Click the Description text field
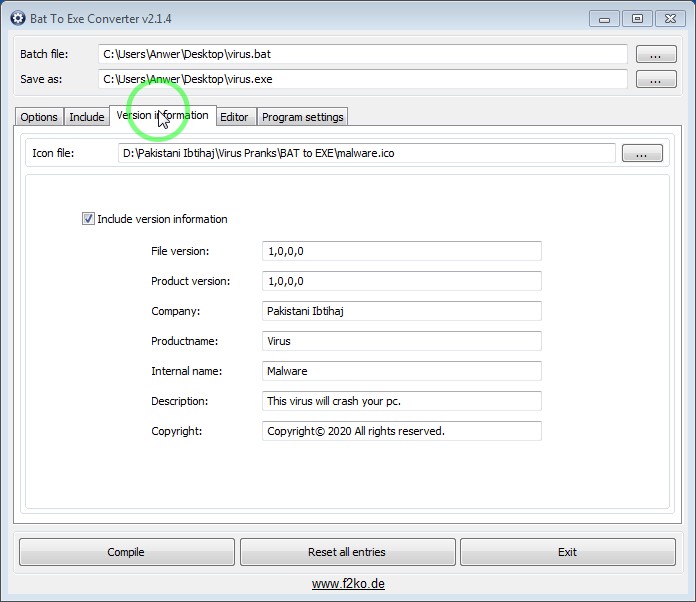696x602 pixels. click(x=402, y=401)
